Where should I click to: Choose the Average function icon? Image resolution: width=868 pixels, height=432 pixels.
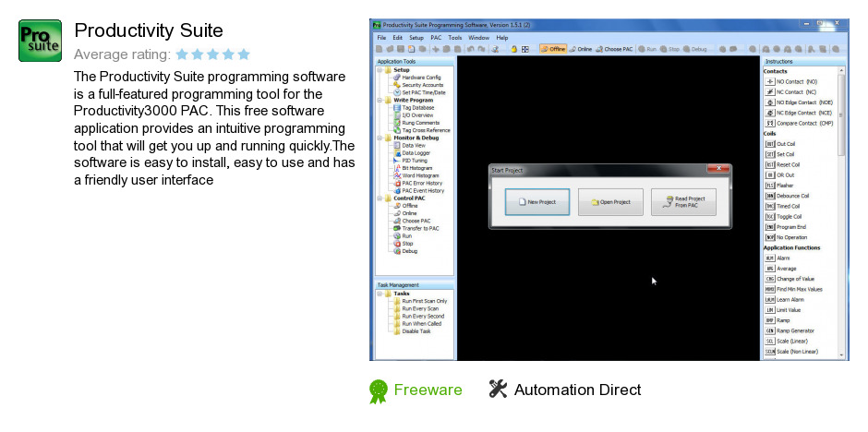point(769,269)
